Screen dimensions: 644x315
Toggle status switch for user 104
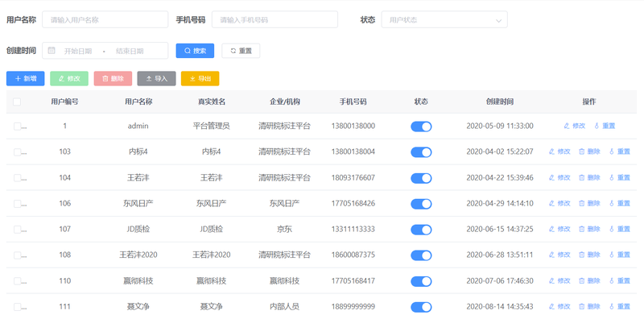421,178
